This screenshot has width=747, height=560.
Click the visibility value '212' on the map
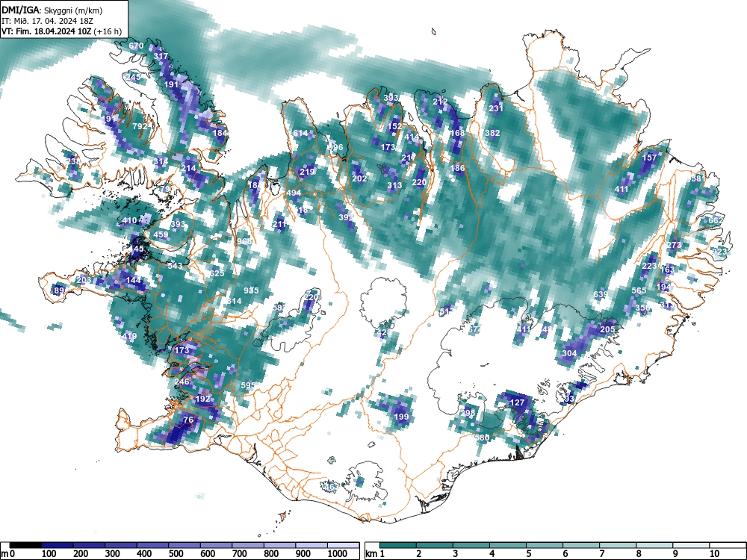pyautogui.click(x=440, y=102)
